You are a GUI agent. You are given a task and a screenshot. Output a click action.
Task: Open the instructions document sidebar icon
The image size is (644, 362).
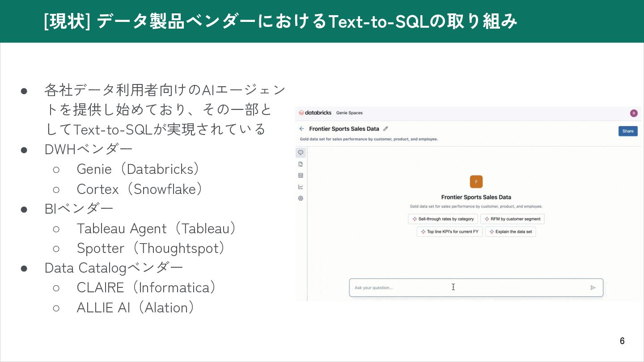301,164
